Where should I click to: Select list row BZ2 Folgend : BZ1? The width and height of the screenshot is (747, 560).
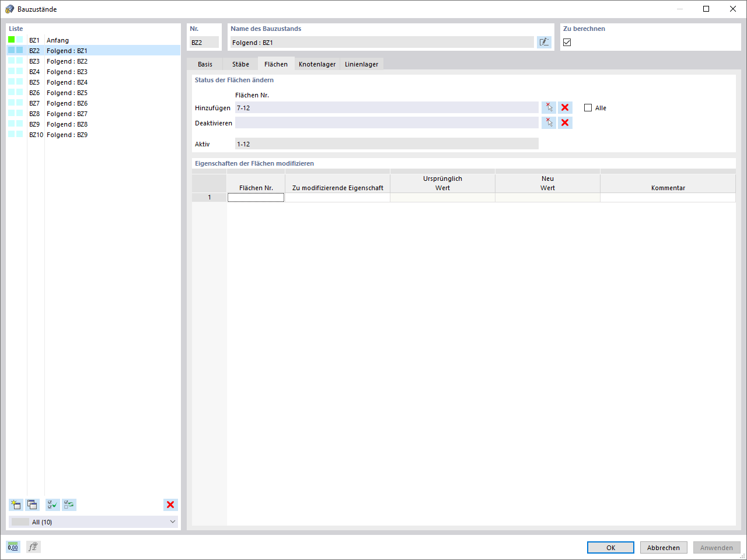93,51
